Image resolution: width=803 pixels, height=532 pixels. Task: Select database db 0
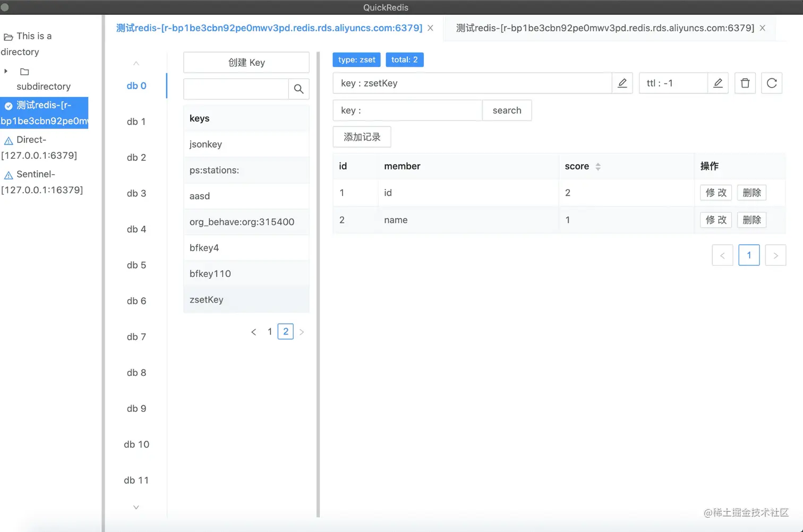pos(136,85)
